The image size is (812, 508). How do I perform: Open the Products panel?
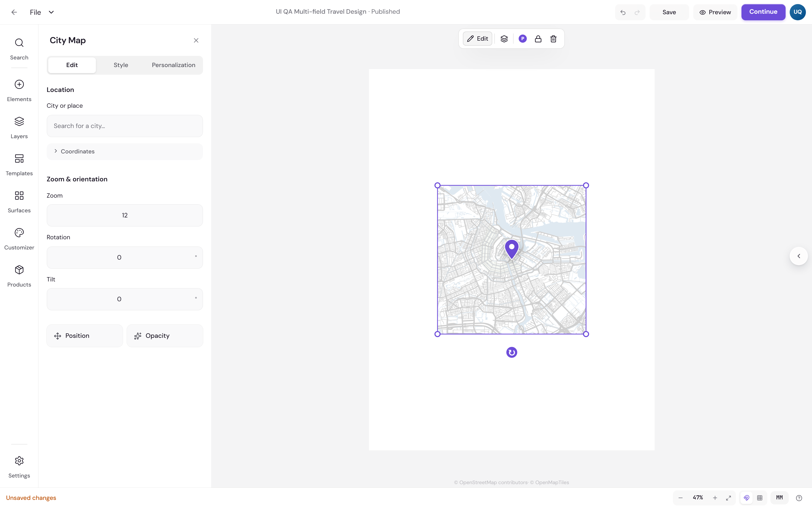click(19, 276)
